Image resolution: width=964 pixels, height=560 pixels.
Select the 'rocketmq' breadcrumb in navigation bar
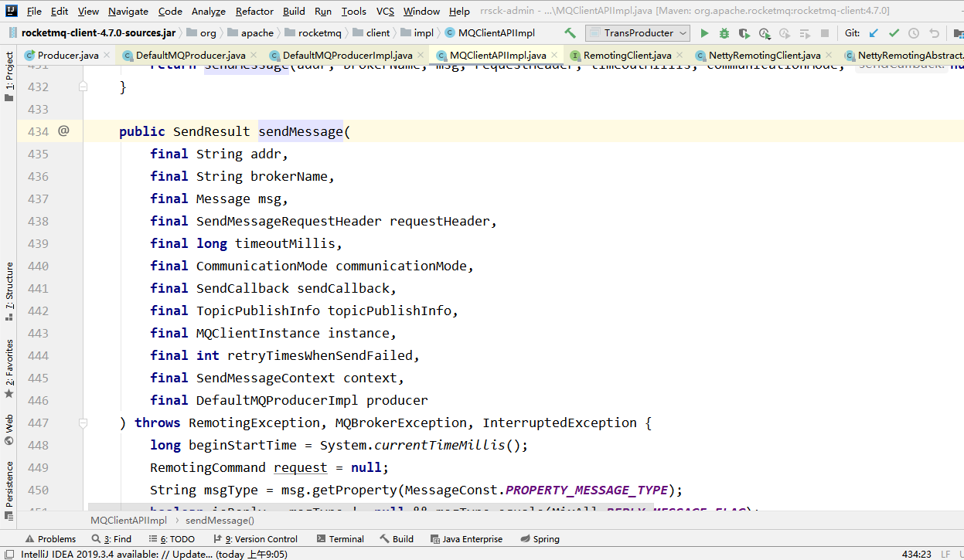314,33
